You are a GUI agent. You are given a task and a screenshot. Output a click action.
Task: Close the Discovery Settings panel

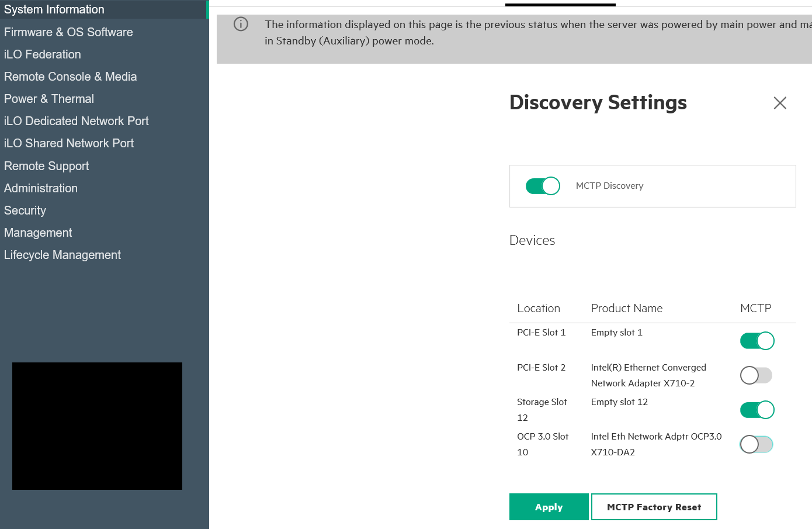pos(780,103)
